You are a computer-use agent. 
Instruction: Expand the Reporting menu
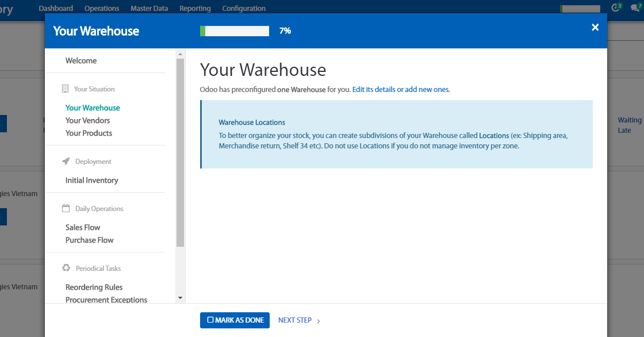coord(195,9)
